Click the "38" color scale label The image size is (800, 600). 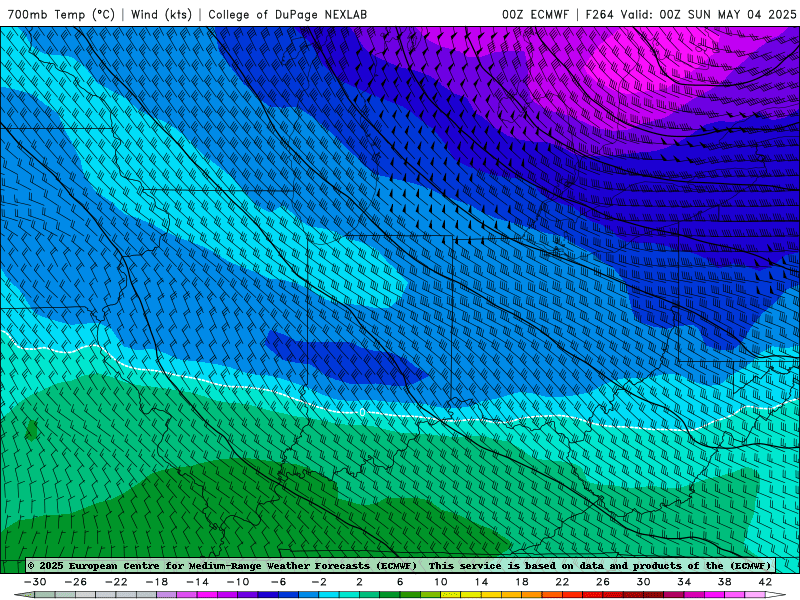tap(724, 582)
